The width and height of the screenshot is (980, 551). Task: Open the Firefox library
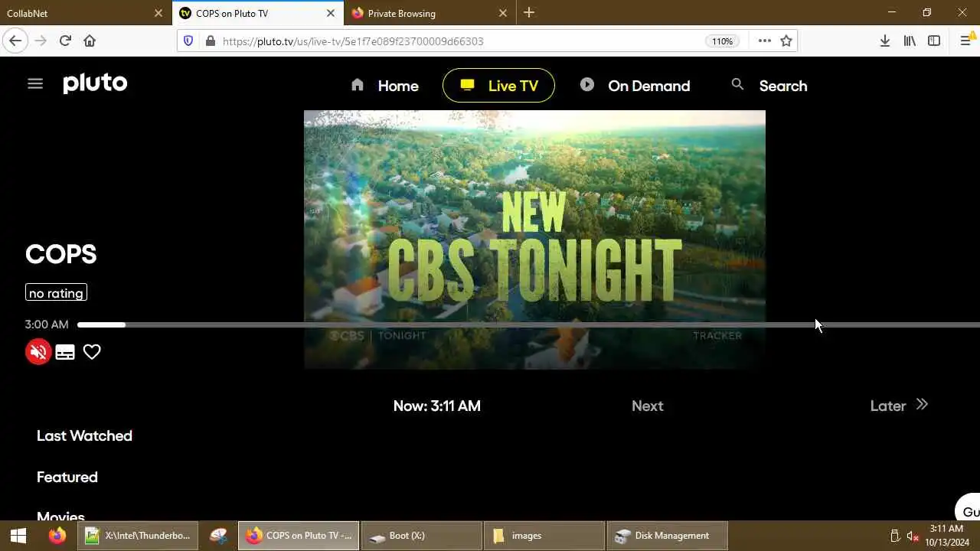pos(910,41)
